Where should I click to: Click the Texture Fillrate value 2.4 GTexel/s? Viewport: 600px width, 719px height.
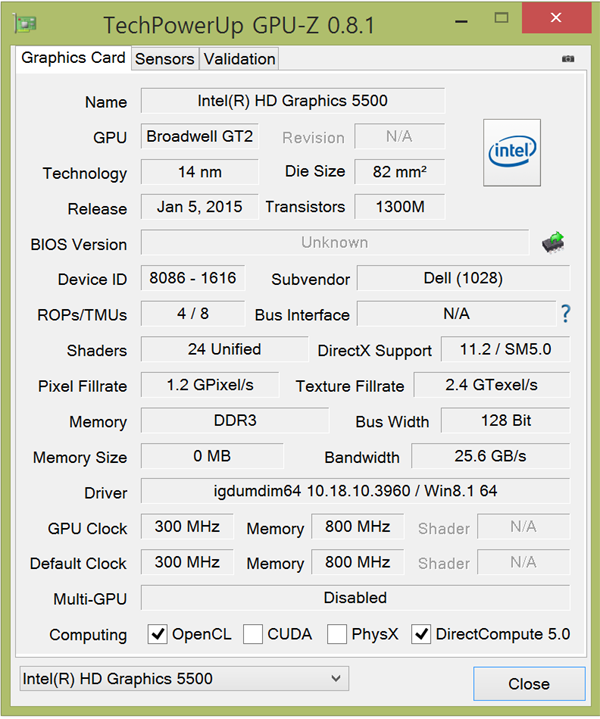(492, 385)
